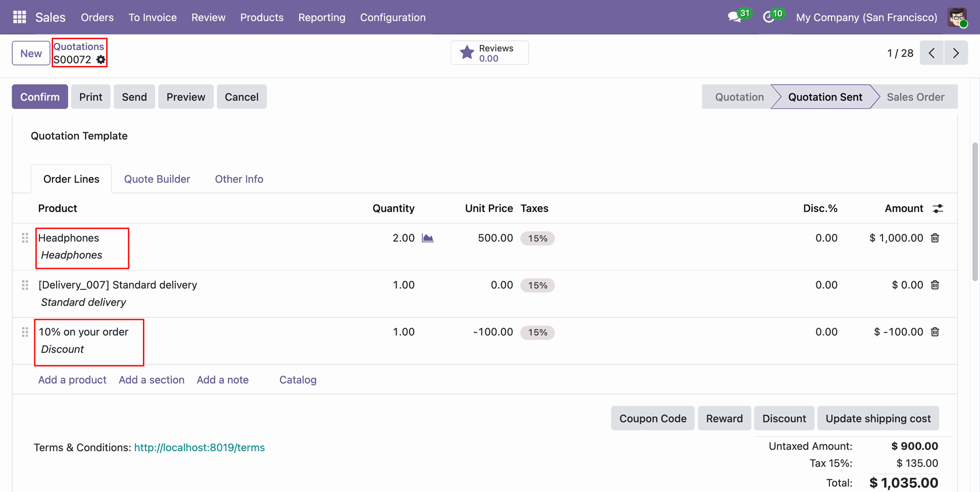Select the Quotation Sent status stage
Image resolution: width=980 pixels, height=492 pixels.
coord(825,97)
